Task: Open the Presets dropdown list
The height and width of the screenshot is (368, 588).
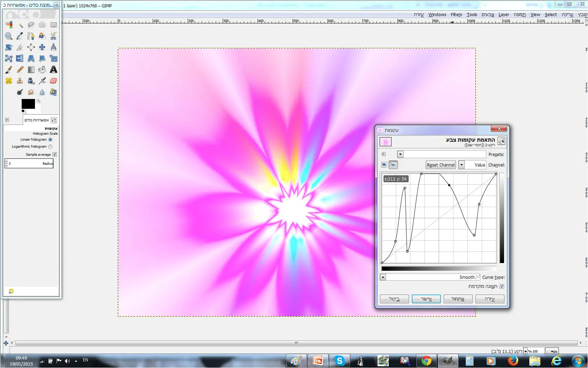Action: (x=401, y=154)
